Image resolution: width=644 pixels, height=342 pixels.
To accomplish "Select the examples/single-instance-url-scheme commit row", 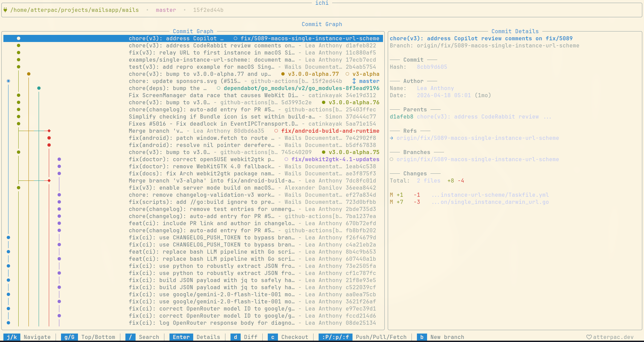I will point(193,60).
